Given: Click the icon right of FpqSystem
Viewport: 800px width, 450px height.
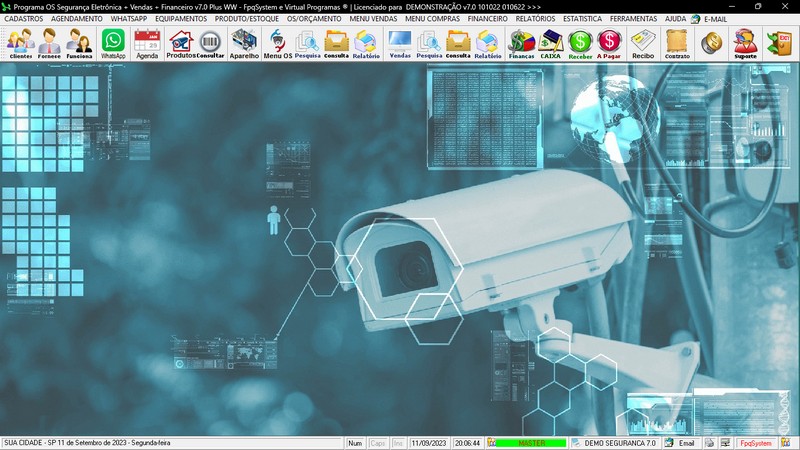Looking at the screenshot, I should coord(785,443).
